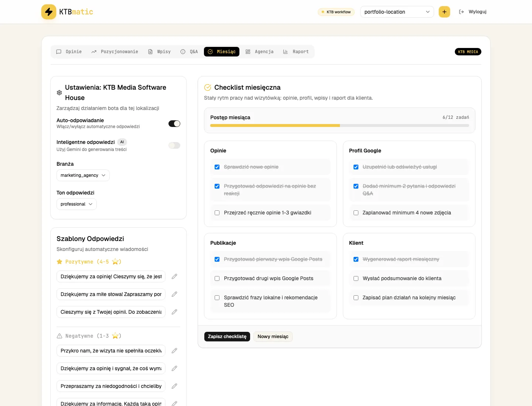Click the 'Dziękujemy za opinię! Cieszymy się' template field
532x406 pixels.
point(111,276)
